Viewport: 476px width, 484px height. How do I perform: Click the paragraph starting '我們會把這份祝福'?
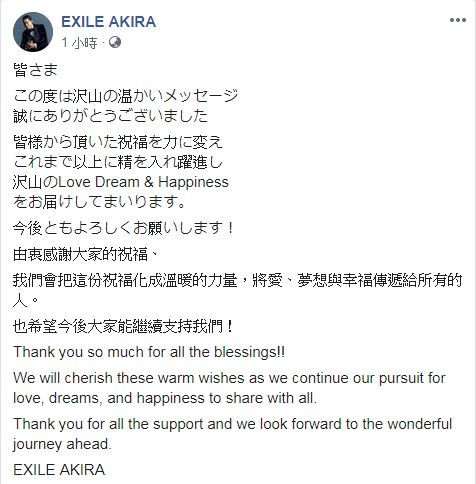point(237,291)
